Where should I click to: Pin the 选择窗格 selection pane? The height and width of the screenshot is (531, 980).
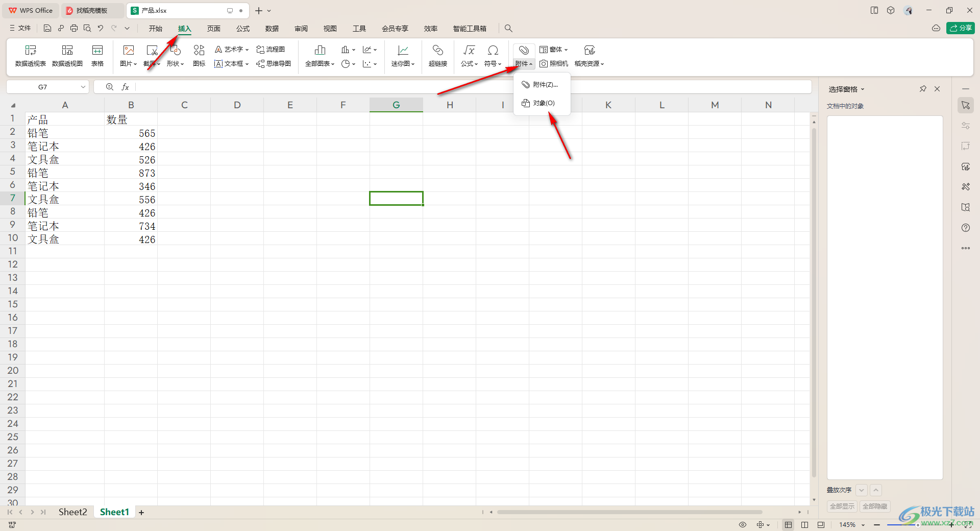(923, 89)
